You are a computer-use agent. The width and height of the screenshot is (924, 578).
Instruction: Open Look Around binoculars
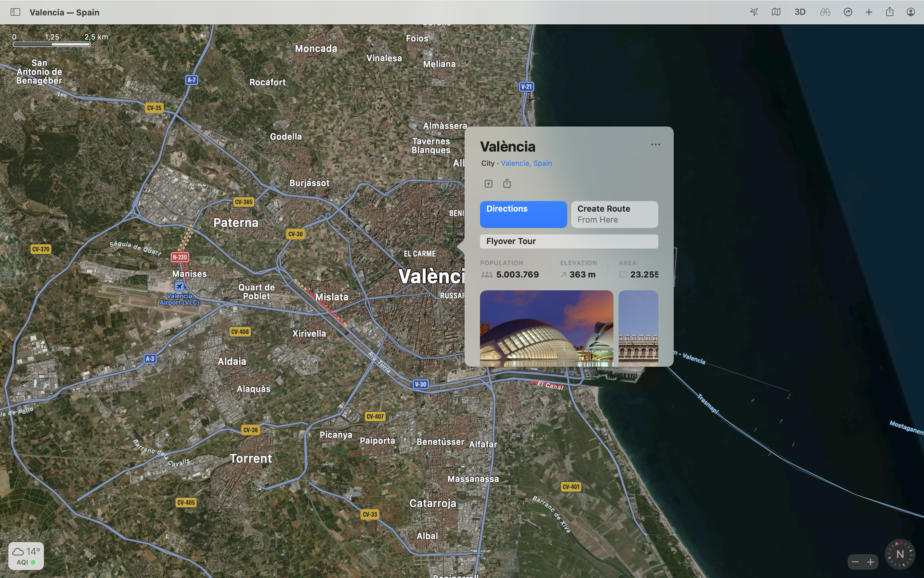[x=825, y=12]
